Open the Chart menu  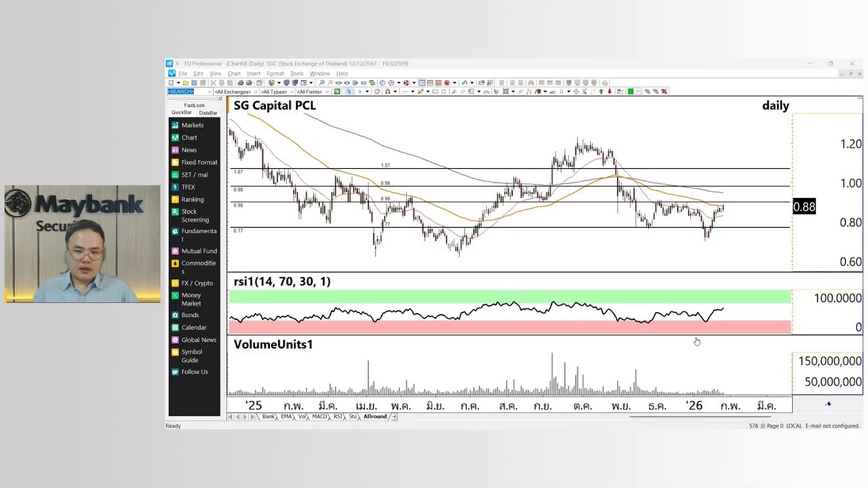point(234,73)
